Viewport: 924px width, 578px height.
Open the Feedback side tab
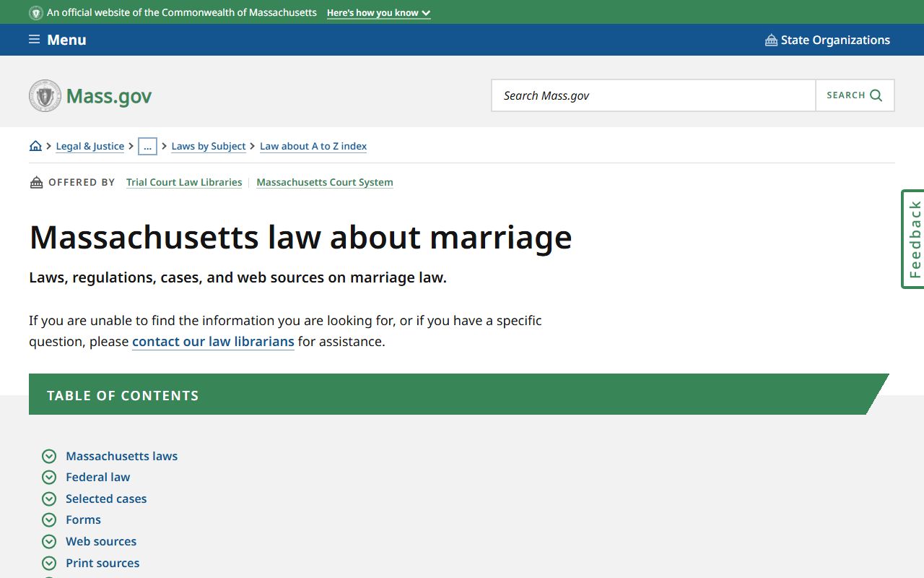913,239
